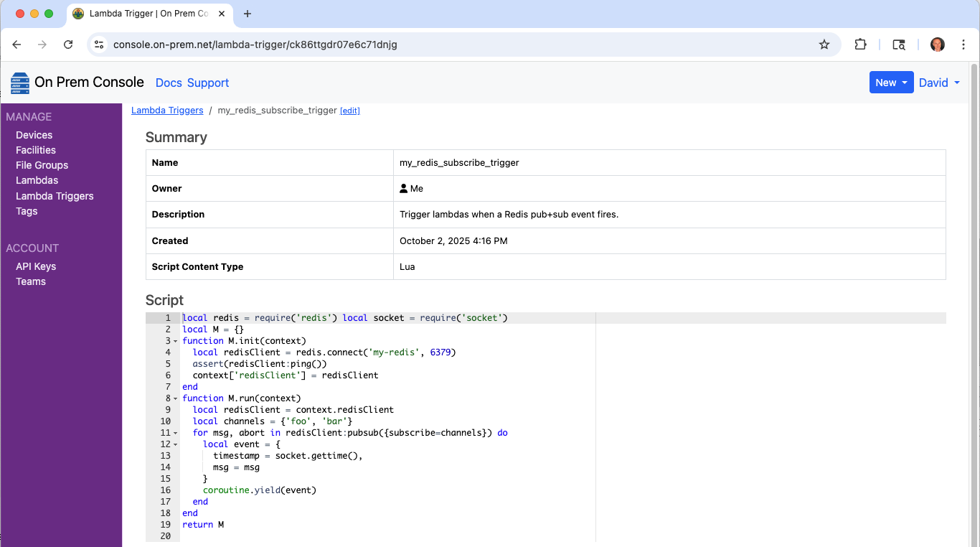Viewport: 980px width, 547px height.
Task: Select API Keys in the Account section
Action: [x=36, y=266]
